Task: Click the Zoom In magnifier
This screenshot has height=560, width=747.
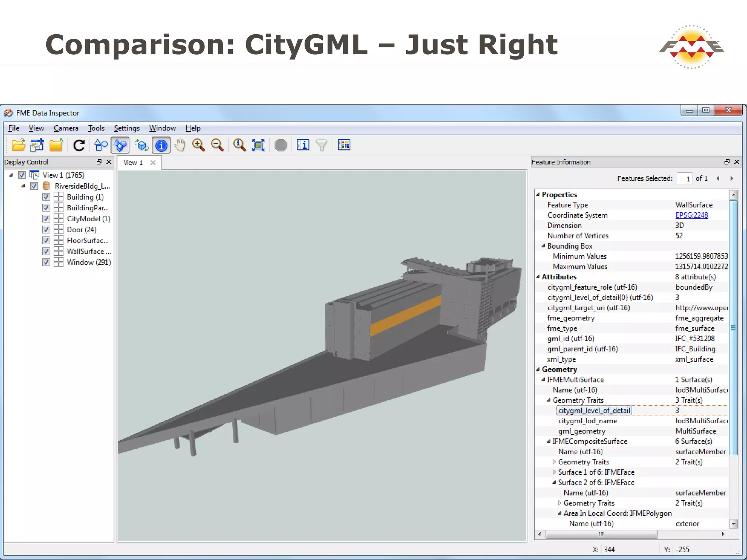Action: (x=198, y=145)
